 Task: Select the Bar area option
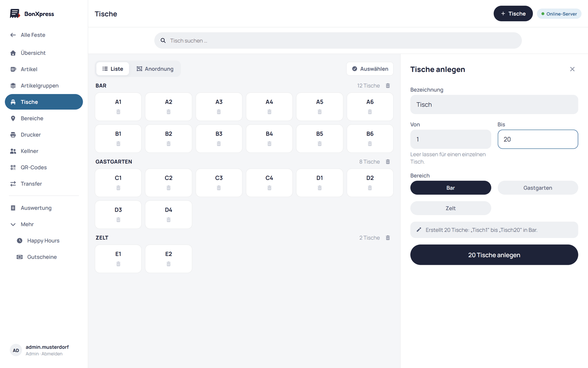click(451, 188)
